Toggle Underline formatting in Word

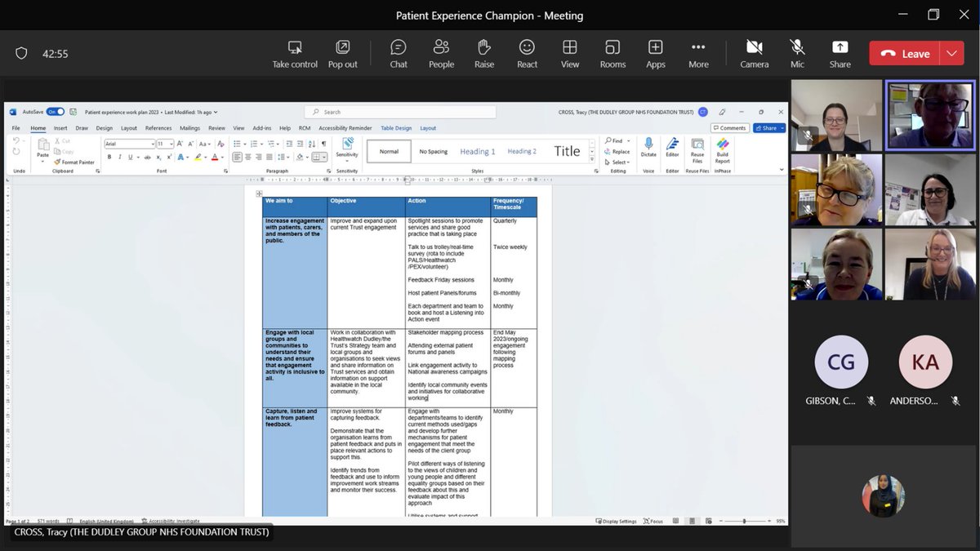(x=131, y=157)
